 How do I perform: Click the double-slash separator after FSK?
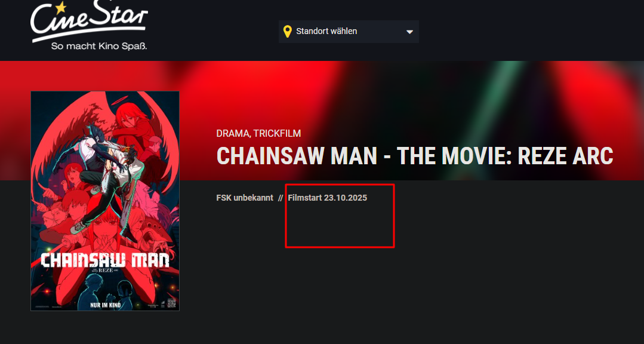(x=281, y=198)
